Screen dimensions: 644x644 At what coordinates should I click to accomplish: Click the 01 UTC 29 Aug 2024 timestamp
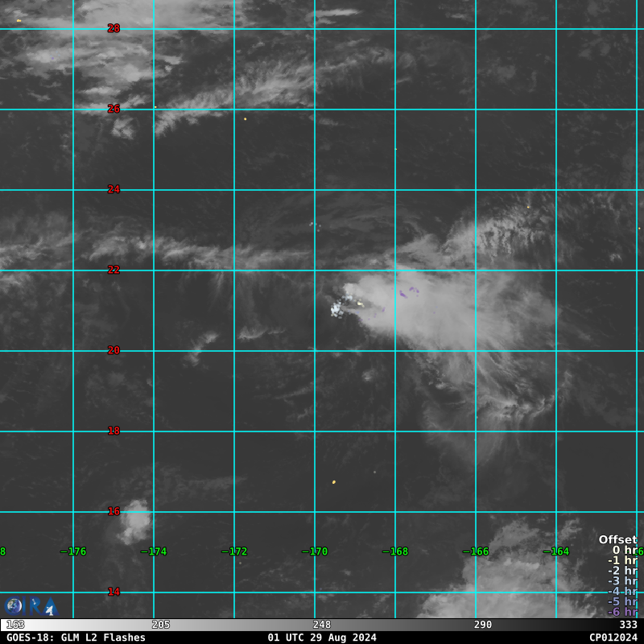pos(322,638)
